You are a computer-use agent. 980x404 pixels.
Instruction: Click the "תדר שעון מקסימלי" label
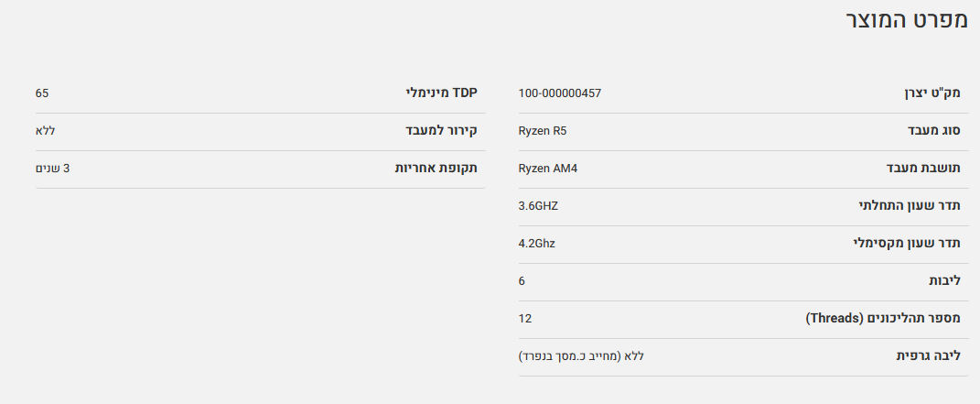coord(907,244)
